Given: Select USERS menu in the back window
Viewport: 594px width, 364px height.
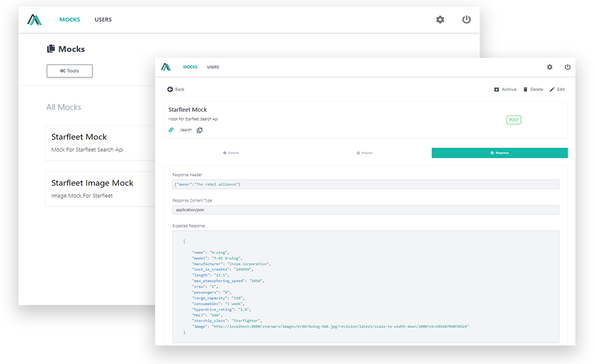Looking at the screenshot, I should (x=103, y=19).
